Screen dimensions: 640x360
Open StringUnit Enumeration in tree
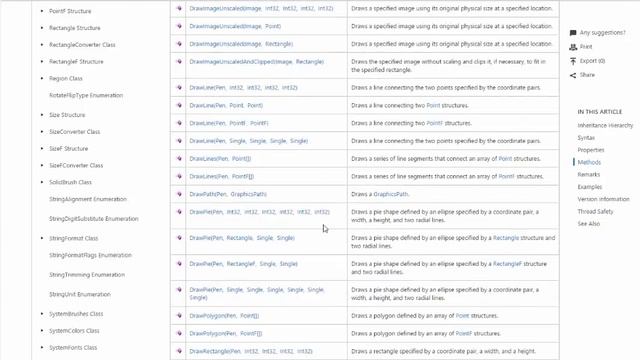click(80, 294)
